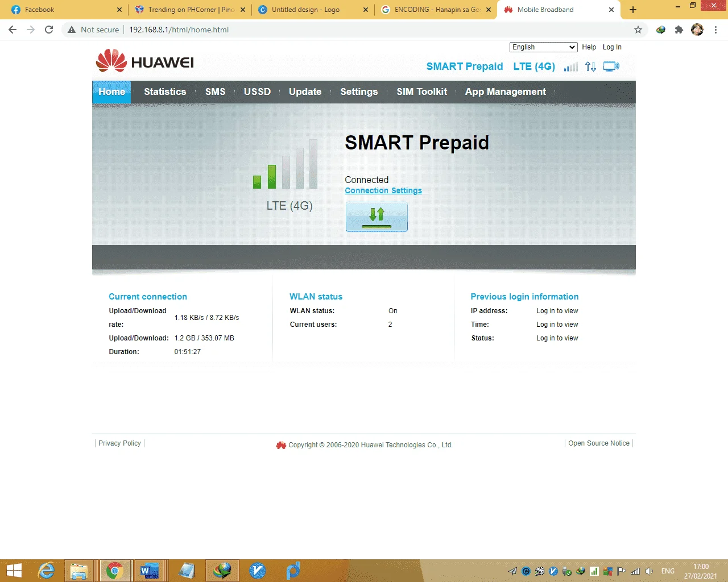The height and width of the screenshot is (582, 728).
Task: Select the Home tab
Action: pyautogui.click(x=111, y=92)
